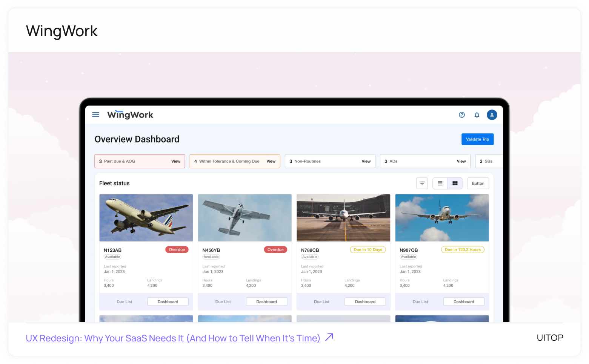Open Dashboard for N789CB

click(365, 302)
